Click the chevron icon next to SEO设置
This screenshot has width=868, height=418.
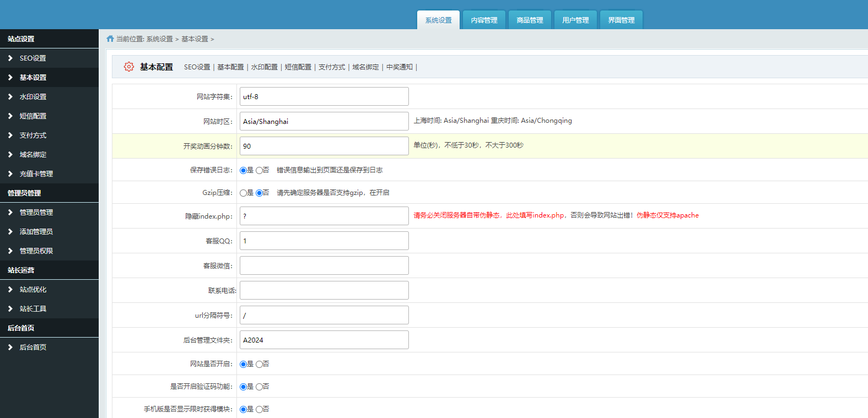point(10,58)
